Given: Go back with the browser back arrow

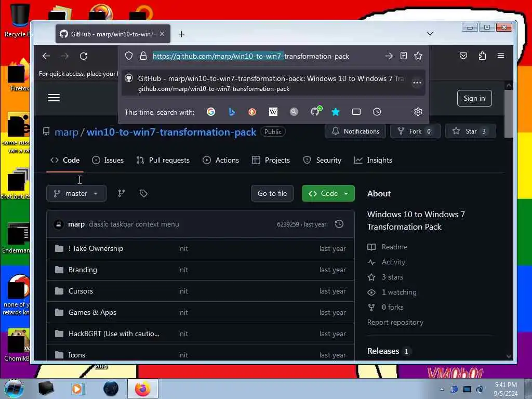Looking at the screenshot, I should [x=46, y=56].
